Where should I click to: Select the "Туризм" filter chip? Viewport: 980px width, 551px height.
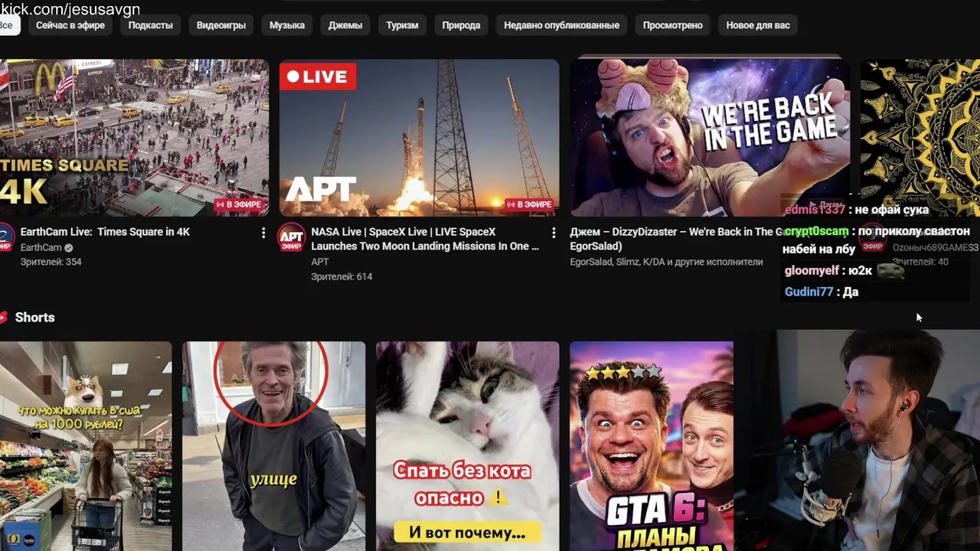tap(402, 25)
